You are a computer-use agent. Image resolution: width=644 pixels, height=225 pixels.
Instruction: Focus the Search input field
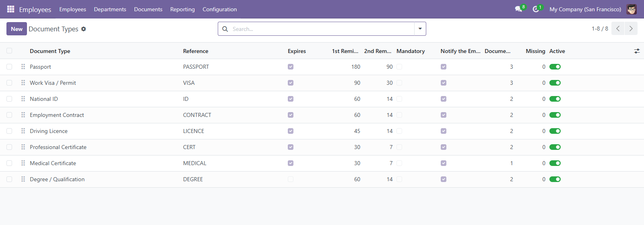point(322,29)
